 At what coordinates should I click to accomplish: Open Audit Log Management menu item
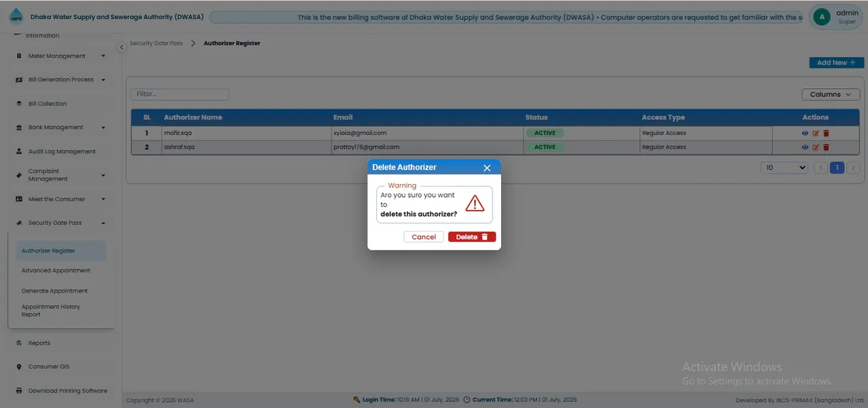pos(61,151)
